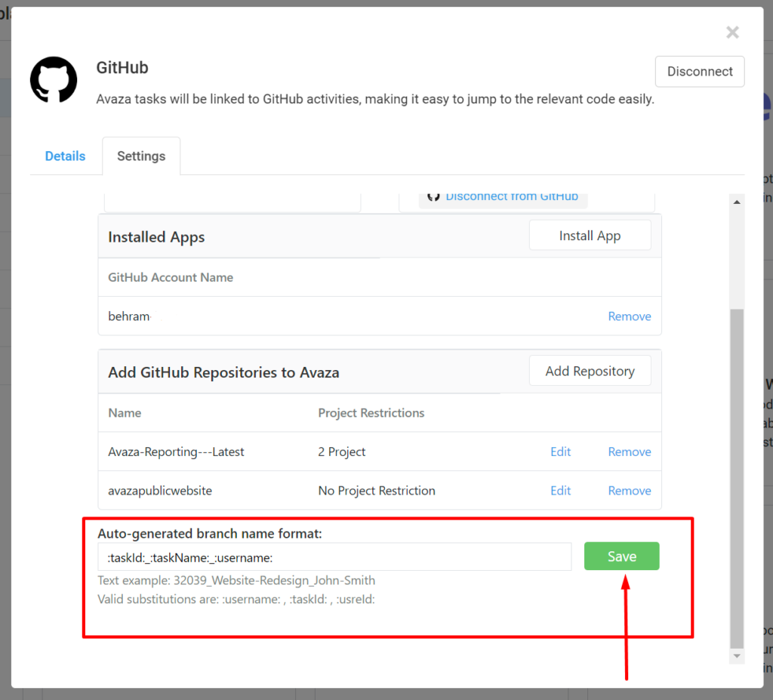Screen dimensions: 773x700
Task: Save the branch name format
Action: pos(621,557)
